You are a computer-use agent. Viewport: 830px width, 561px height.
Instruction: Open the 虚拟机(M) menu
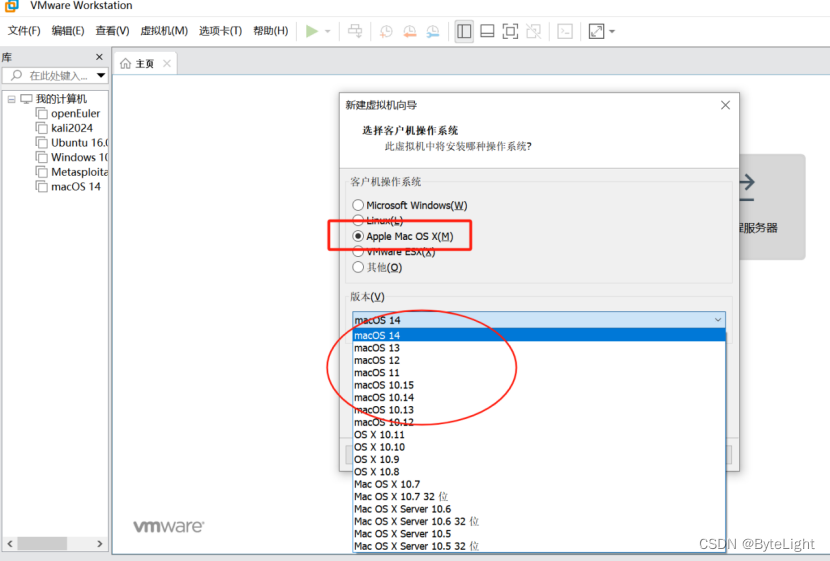click(x=164, y=31)
